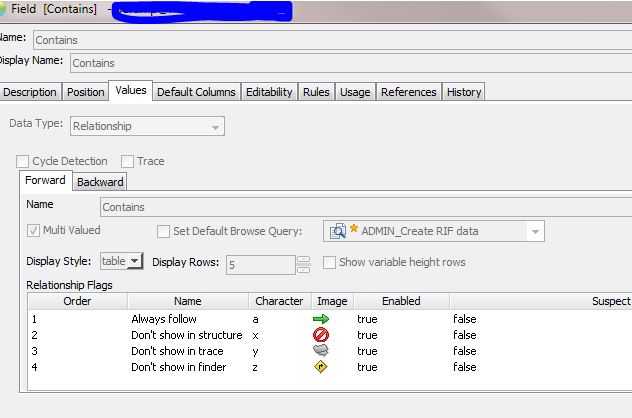Check Set Default Browse Query
Image resolution: width=632 pixels, height=418 pixels.
(x=163, y=231)
